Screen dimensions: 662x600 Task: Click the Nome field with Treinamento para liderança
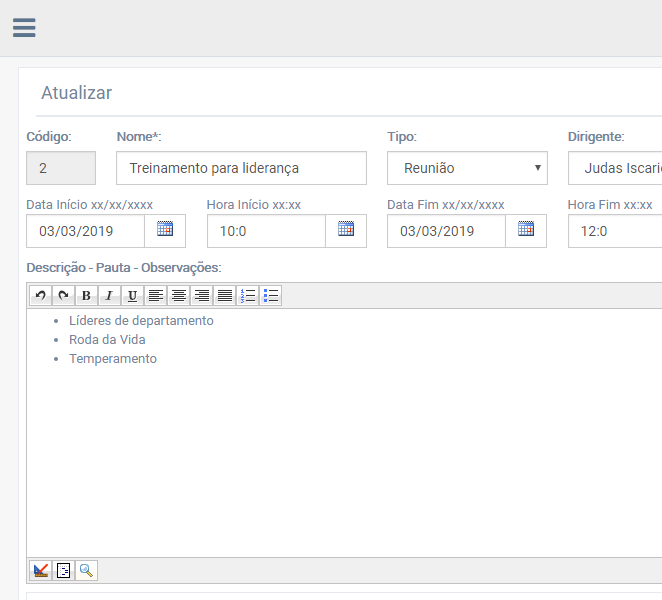(x=241, y=168)
